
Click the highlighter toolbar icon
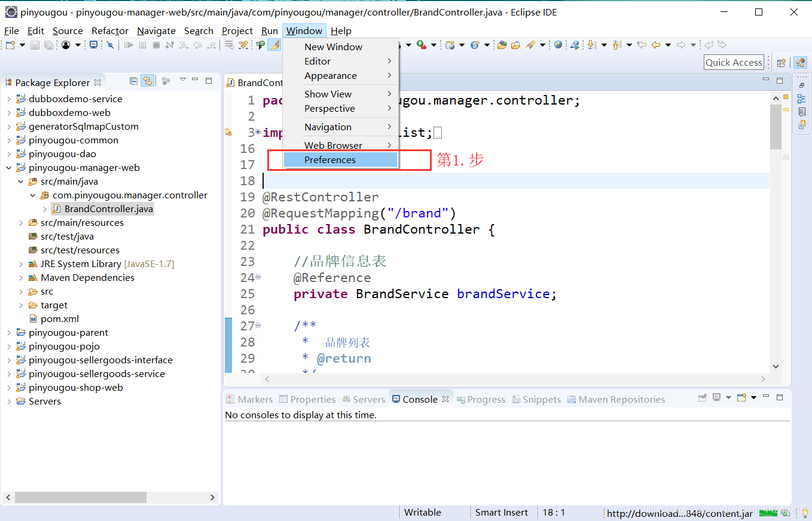click(274, 45)
